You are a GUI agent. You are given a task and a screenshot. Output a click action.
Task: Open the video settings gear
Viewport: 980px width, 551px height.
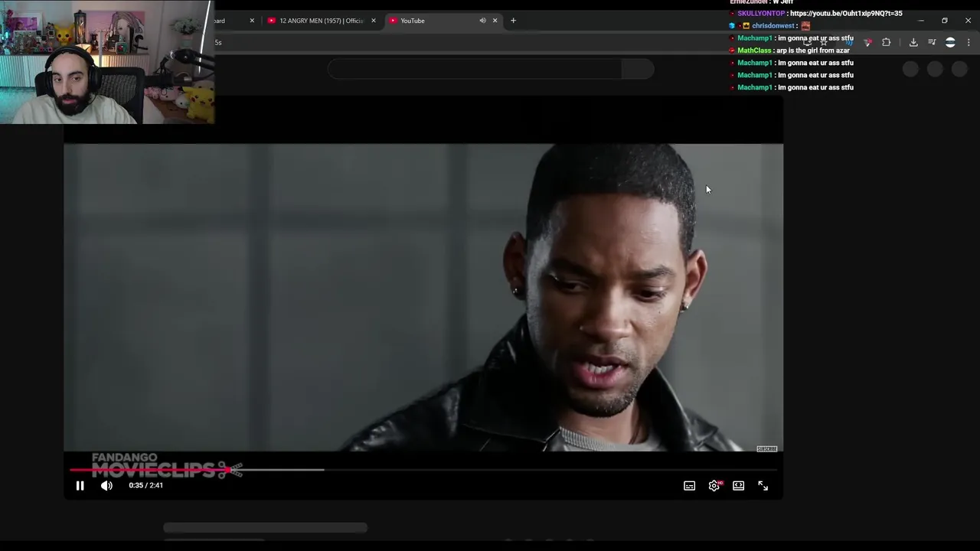714,485
